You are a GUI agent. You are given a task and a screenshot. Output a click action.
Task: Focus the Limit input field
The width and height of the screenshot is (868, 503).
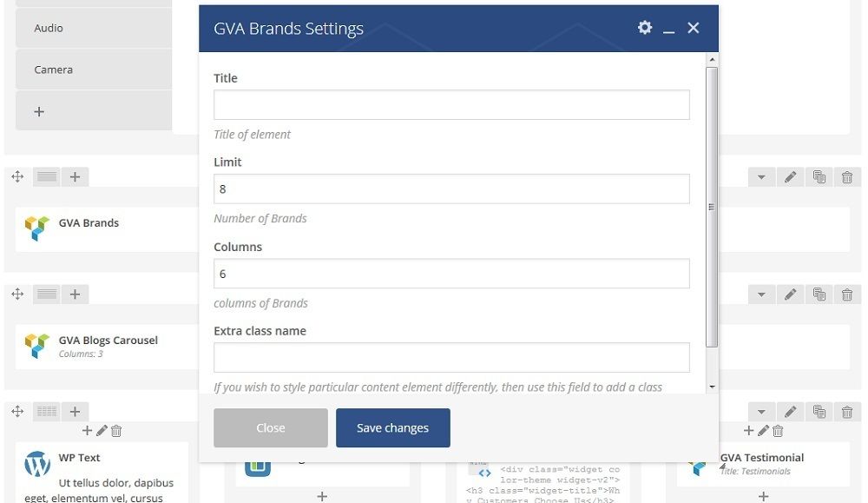tap(451, 189)
